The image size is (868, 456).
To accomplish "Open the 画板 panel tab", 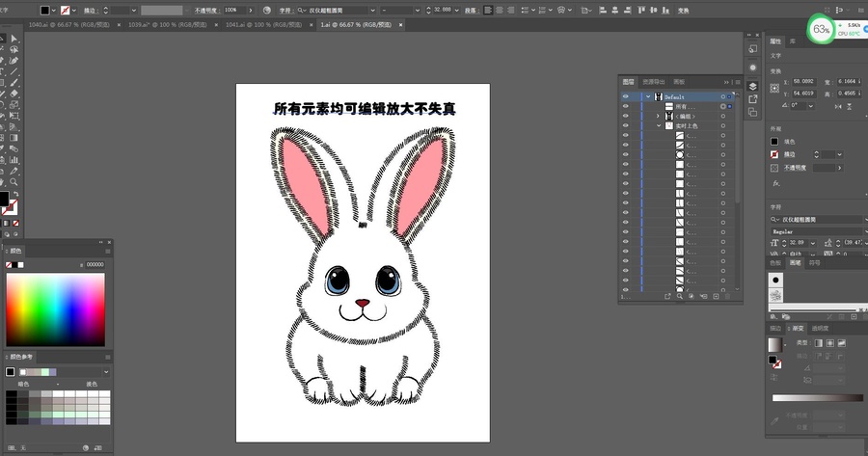I will click(679, 82).
